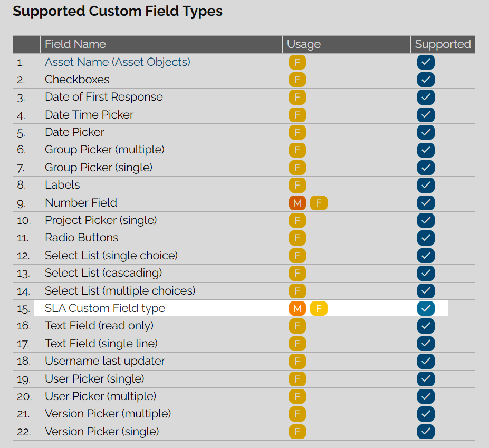Click the F badge for SLA Custom Field type
489x448 pixels.
319,308
